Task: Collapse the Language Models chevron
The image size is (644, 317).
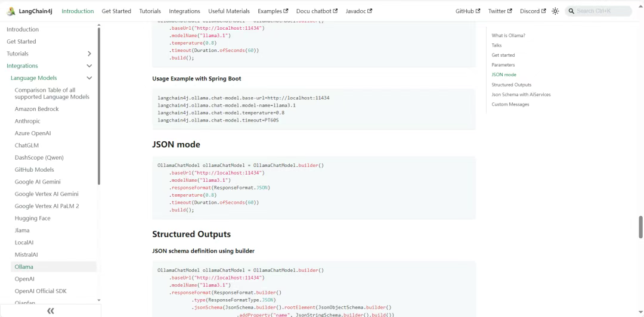Action: pyautogui.click(x=89, y=78)
